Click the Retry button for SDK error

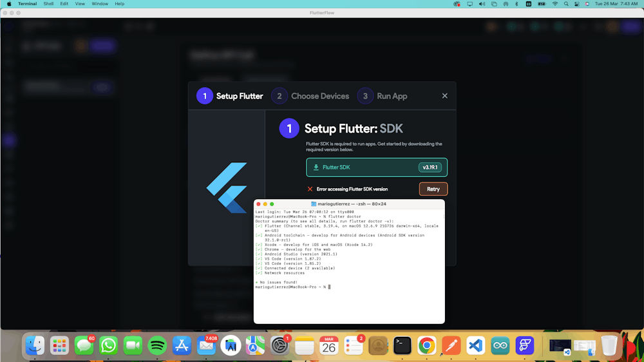[433, 189]
